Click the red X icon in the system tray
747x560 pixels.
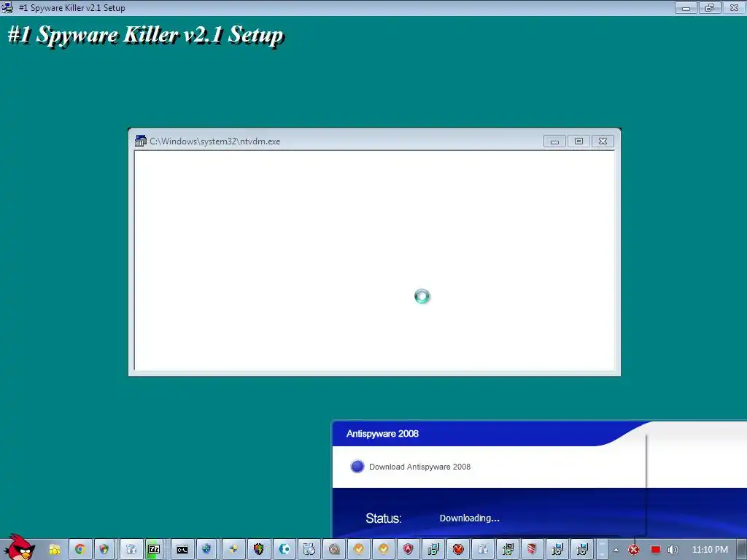pos(634,550)
